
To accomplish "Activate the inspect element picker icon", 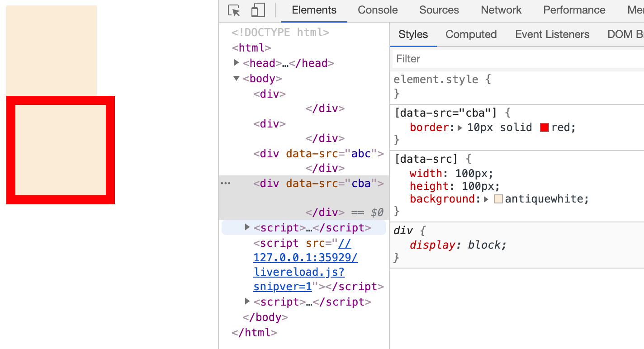I will (234, 10).
